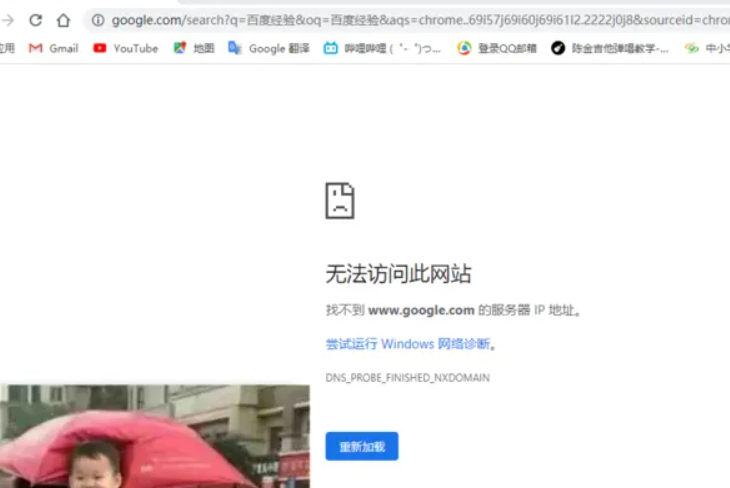Open the 登录QQ邮箱 bookmark
730x488 pixels.
[497, 48]
